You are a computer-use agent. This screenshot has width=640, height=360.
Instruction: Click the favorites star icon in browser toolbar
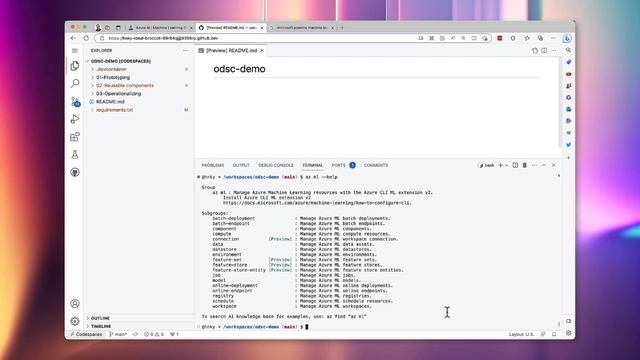[527, 38]
